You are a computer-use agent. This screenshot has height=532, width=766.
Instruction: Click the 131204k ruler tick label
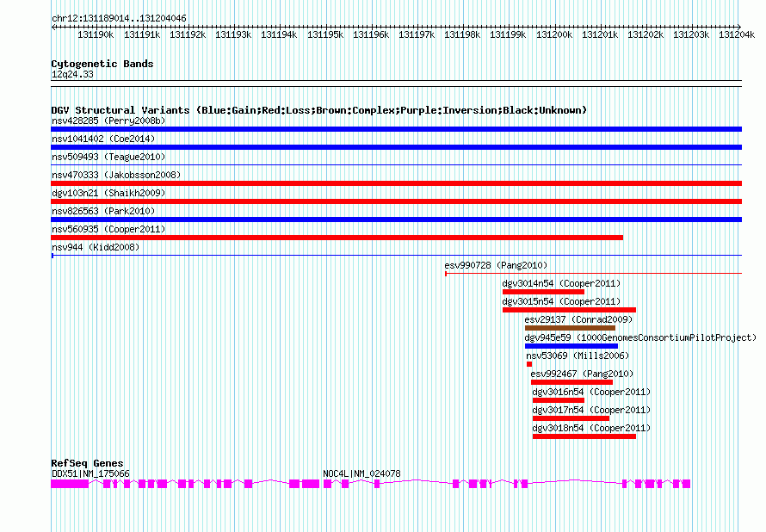click(x=737, y=34)
